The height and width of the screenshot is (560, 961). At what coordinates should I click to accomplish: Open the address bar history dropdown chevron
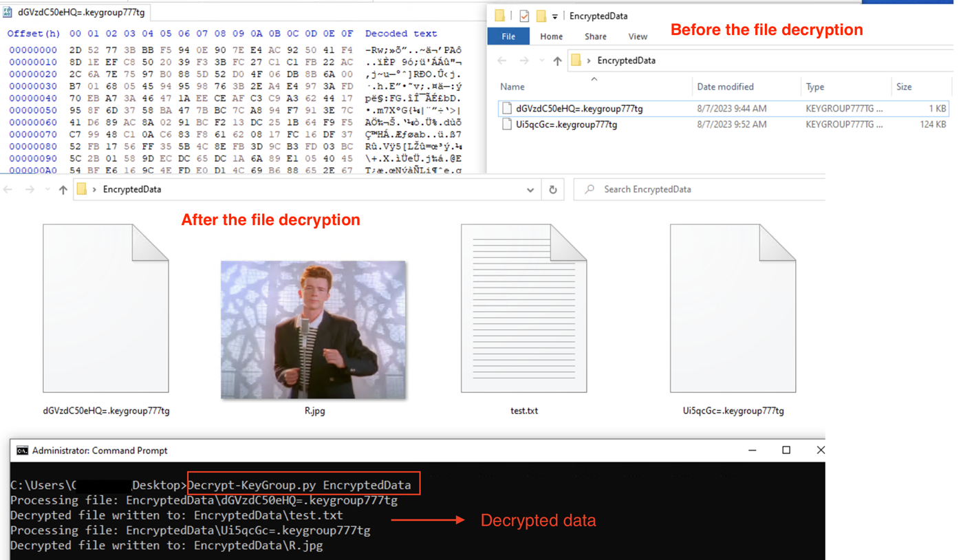click(530, 189)
